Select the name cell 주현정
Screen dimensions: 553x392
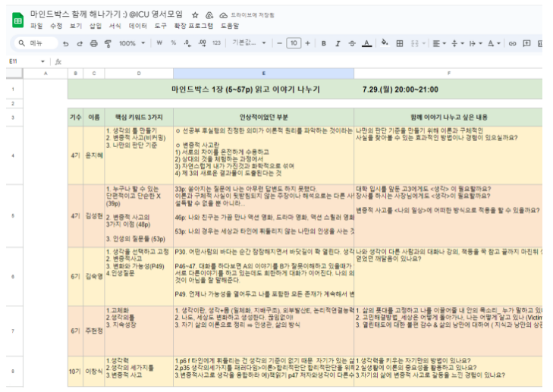94,331
